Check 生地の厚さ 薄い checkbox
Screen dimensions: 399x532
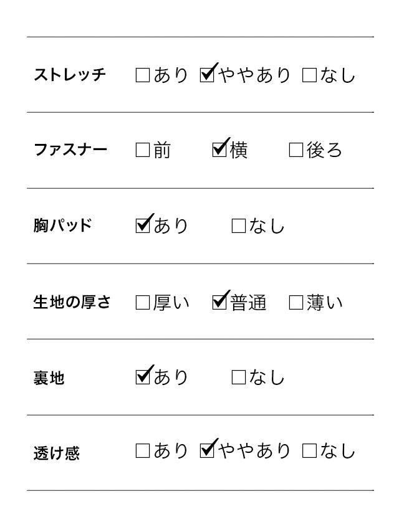pos(296,303)
